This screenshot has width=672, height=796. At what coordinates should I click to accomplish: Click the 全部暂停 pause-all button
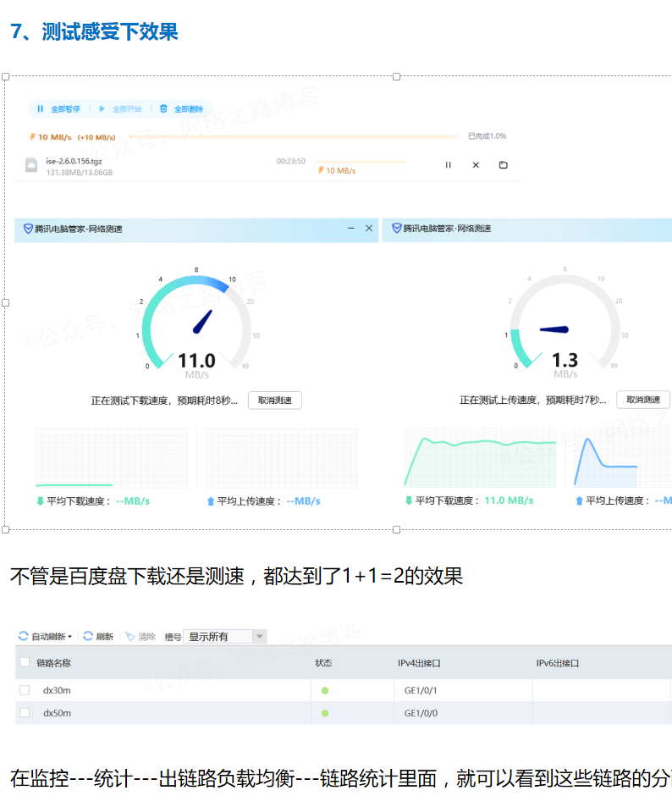coord(58,109)
